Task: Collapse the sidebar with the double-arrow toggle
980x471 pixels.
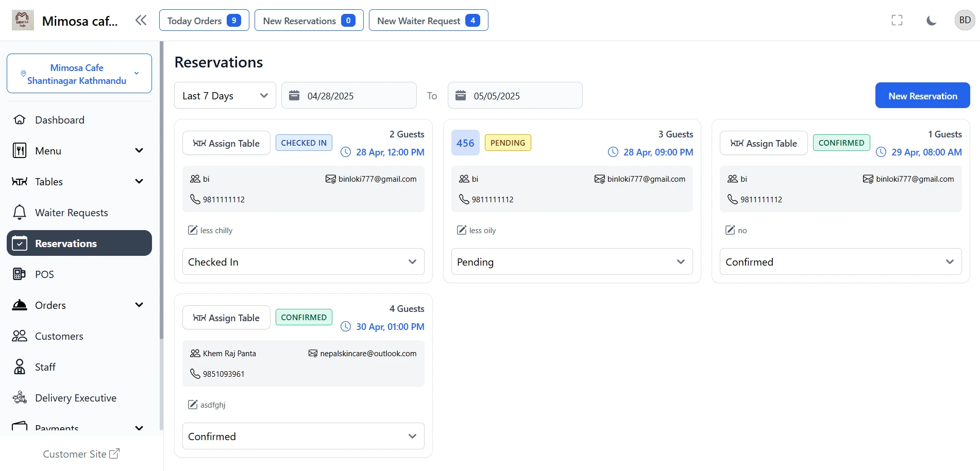Action: (141, 20)
